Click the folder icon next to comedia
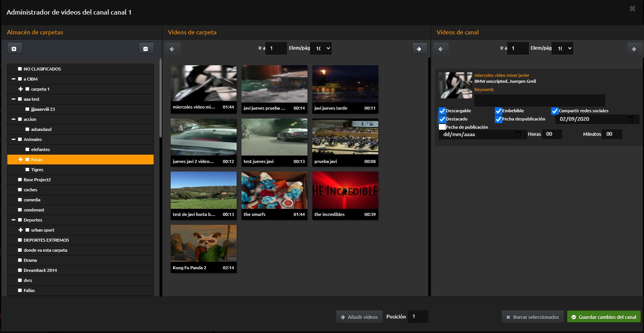The image size is (644, 333). (20, 200)
